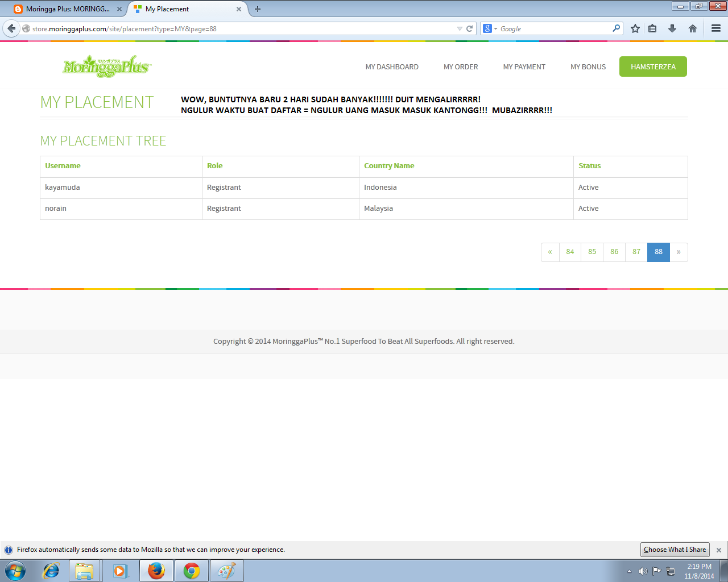The width and height of the screenshot is (728, 582).
Task: Open MY ORDER menu item
Action: pyautogui.click(x=461, y=67)
